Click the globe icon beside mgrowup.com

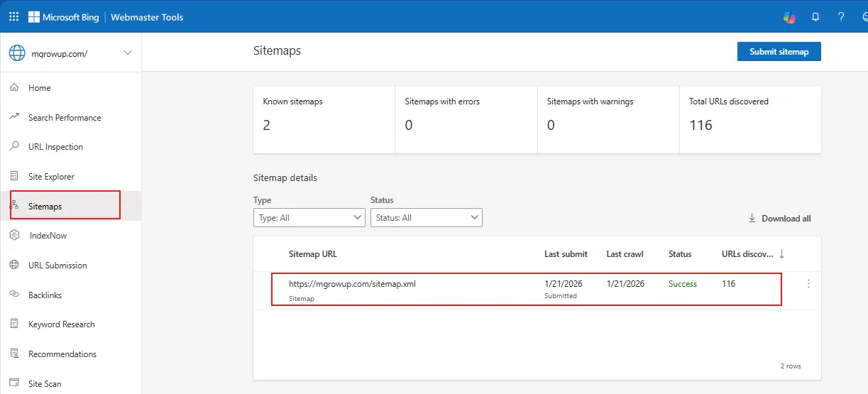coord(17,53)
